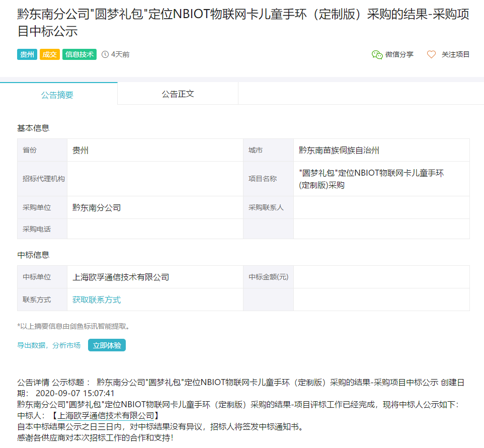The width and height of the screenshot is (484, 448).
Task: Open underlined 上海欧孚通信技术有限公司 link in announcement
Action: (x=106, y=416)
